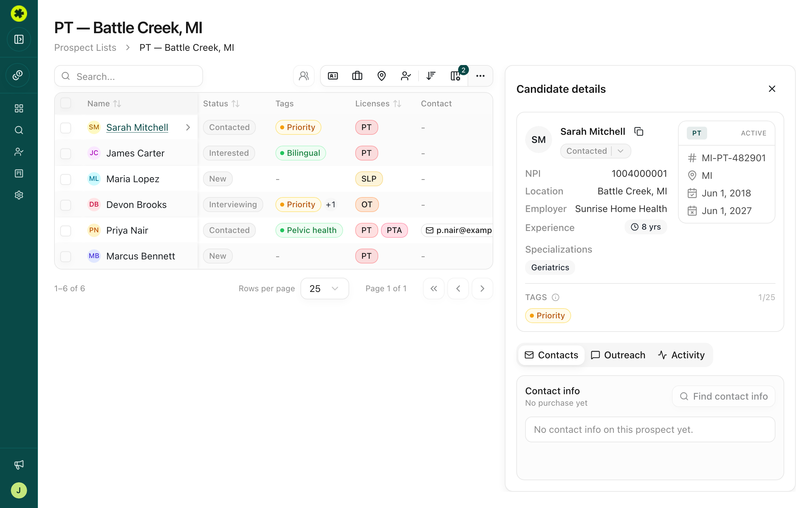812x508 pixels.
Task: Toggle the select-all checkbox in table header
Action: (x=66, y=103)
